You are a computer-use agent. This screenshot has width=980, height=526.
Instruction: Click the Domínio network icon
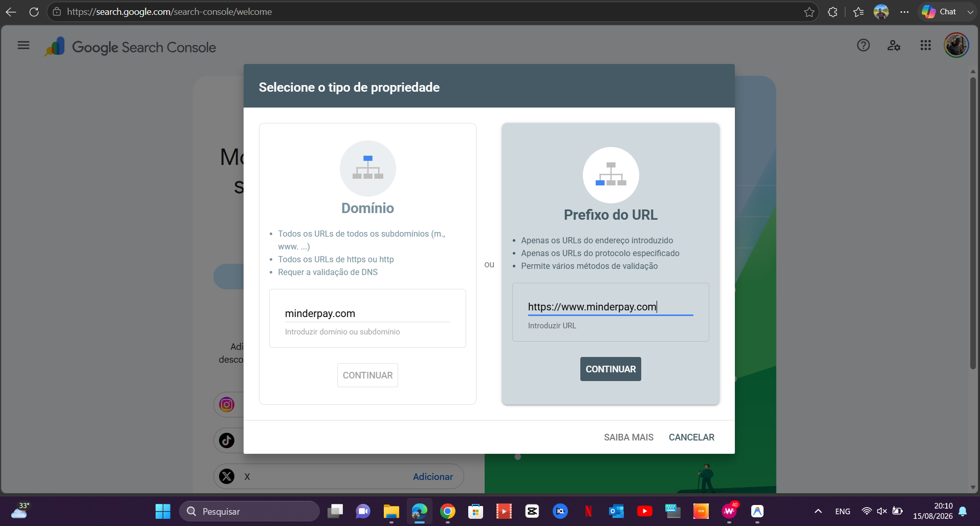368,168
